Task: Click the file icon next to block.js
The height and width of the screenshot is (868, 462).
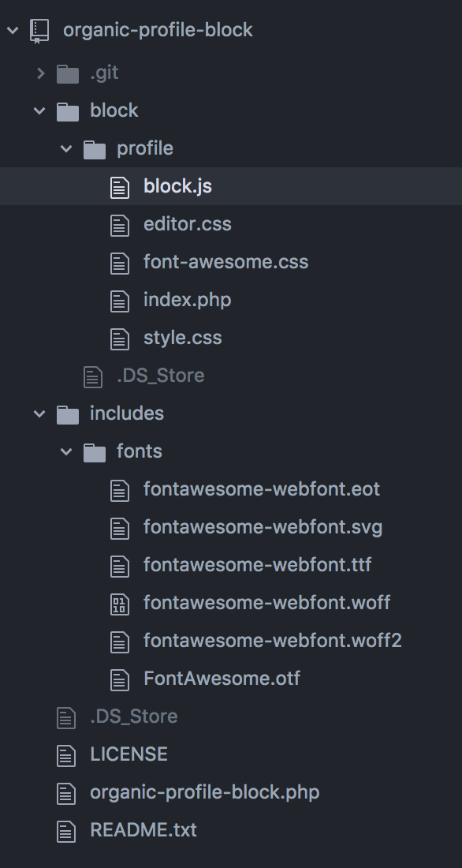Action: (x=120, y=188)
